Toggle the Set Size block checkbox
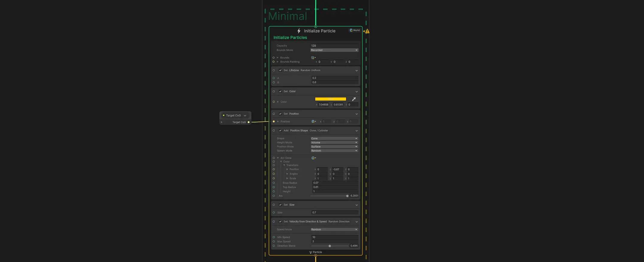644x262 pixels. [x=280, y=205]
